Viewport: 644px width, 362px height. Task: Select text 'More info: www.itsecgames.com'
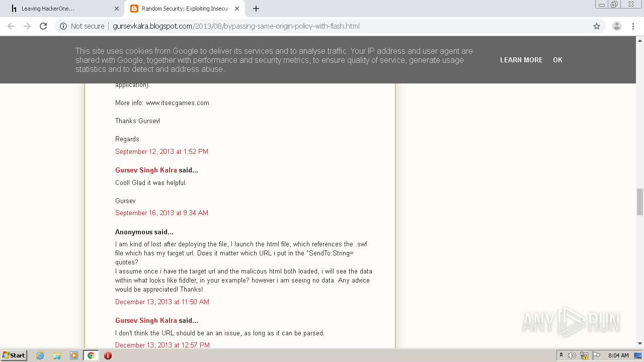pyautogui.click(x=162, y=103)
